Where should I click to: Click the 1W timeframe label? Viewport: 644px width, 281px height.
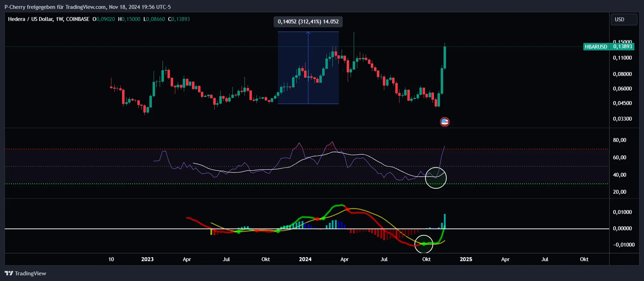pyautogui.click(x=59, y=19)
